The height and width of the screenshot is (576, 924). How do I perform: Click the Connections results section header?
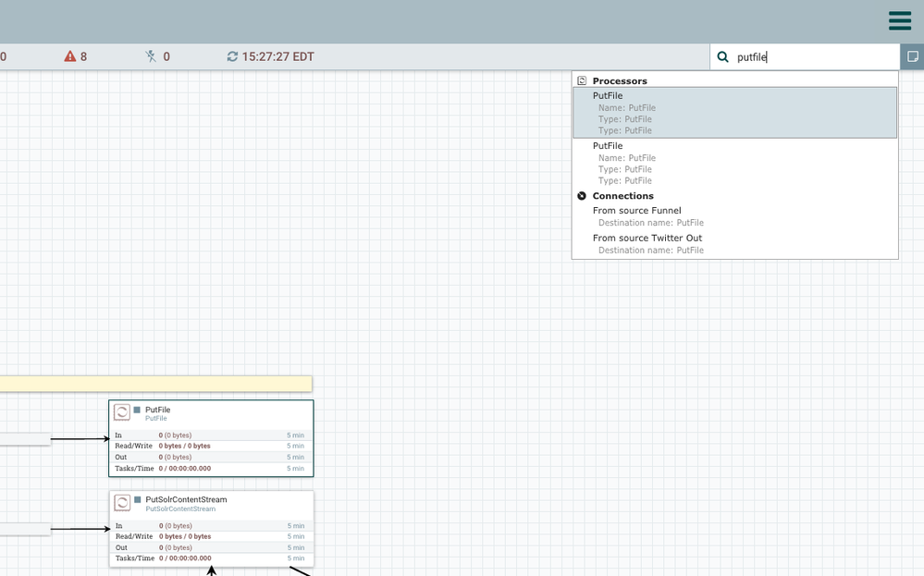[x=622, y=196]
